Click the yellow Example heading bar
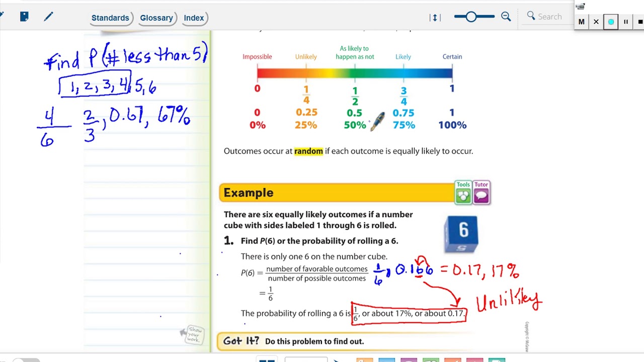This screenshot has width=644, height=362. [x=336, y=193]
